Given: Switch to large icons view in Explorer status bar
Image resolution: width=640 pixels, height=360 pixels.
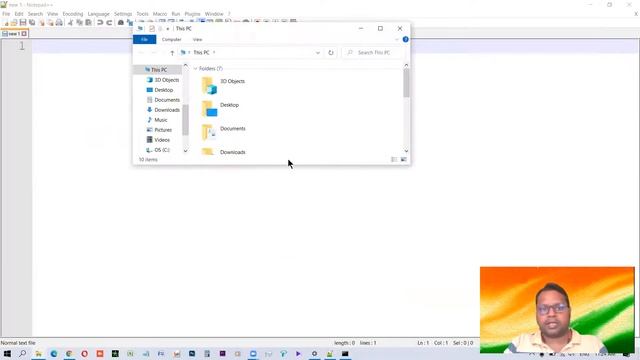Looking at the screenshot, I should pyautogui.click(x=403, y=160).
